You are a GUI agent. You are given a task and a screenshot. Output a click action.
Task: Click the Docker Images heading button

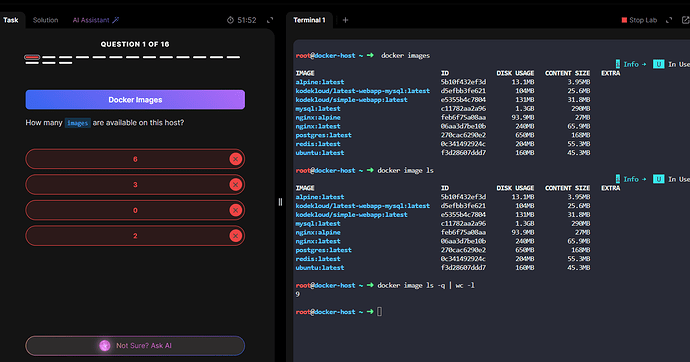(x=135, y=100)
